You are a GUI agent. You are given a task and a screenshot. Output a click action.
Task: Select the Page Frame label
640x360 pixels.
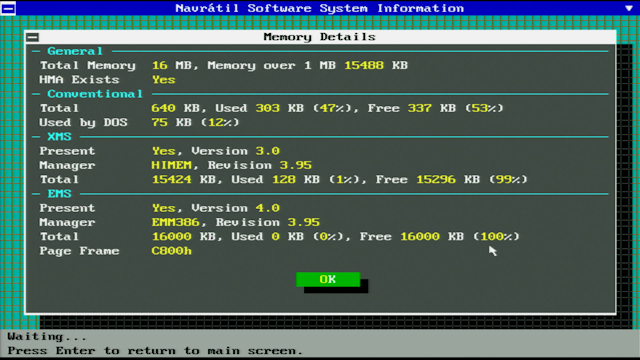click(x=79, y=251)
